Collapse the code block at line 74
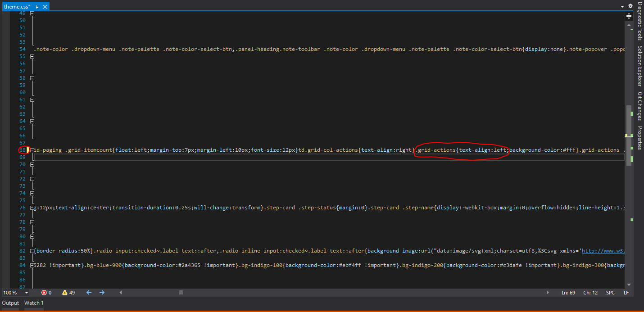 tap(32, 193)
